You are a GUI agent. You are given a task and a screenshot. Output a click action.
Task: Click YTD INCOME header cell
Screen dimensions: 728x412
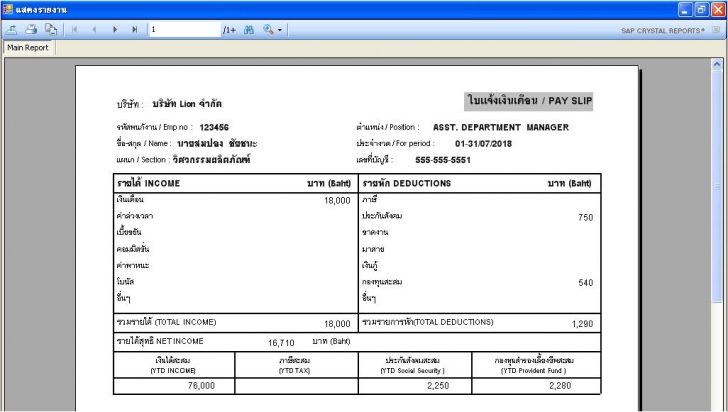[x=174, y=365]
